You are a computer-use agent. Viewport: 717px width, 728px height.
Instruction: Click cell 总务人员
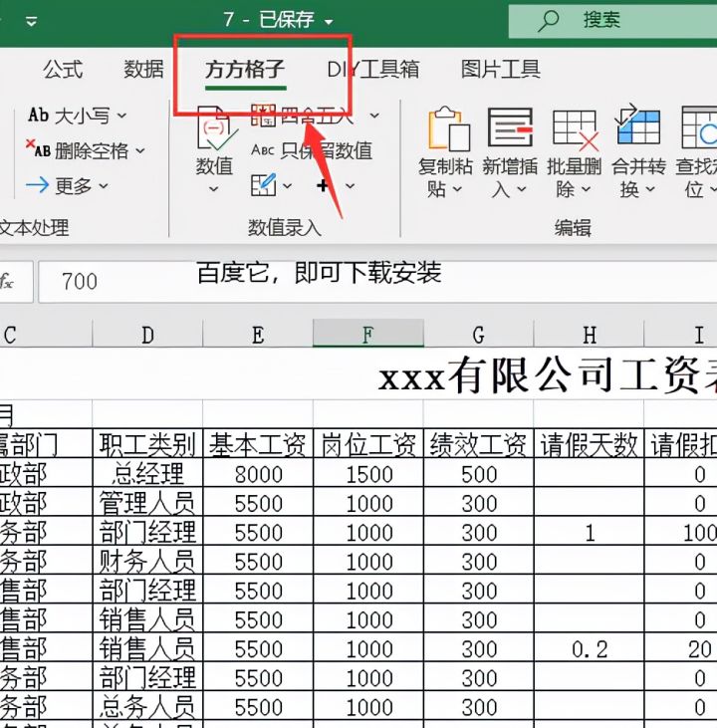click(147, 707)
